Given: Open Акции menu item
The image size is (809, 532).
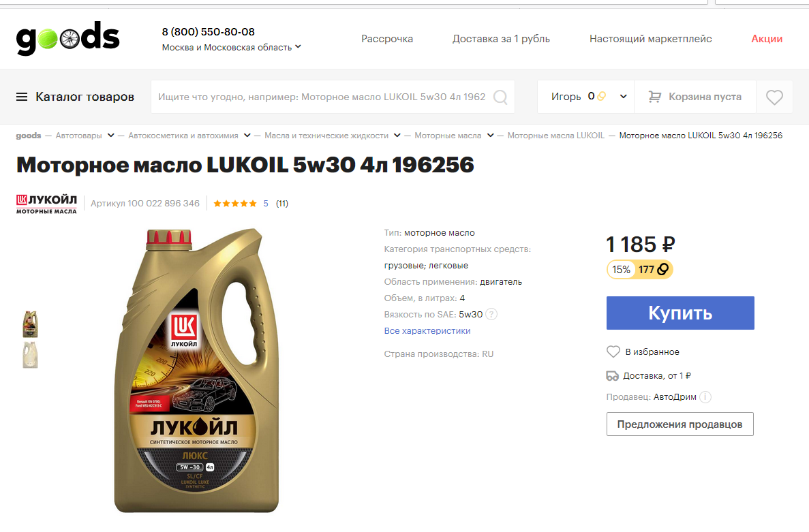Looking at the screenshot, I should pos(767,39).
